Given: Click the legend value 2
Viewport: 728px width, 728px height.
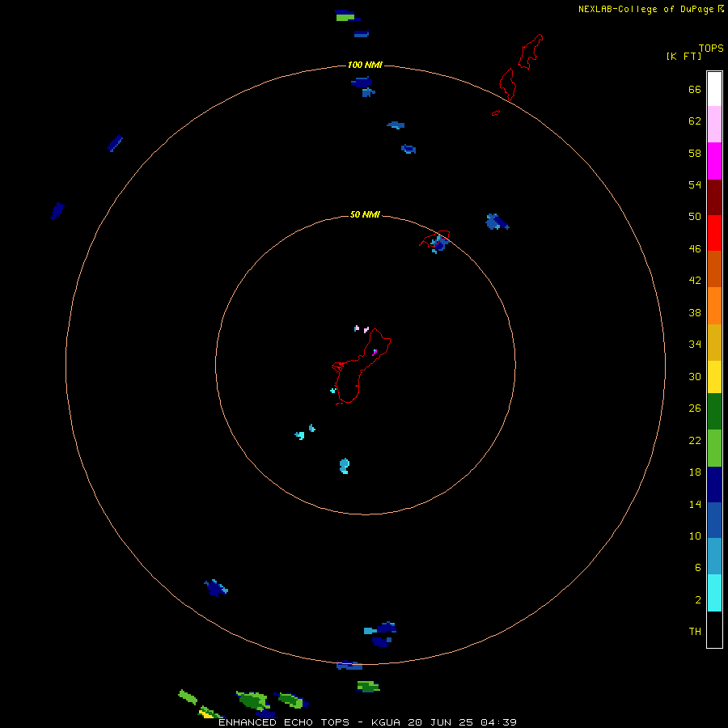Looking at the screenshot, I should [698, 600].
